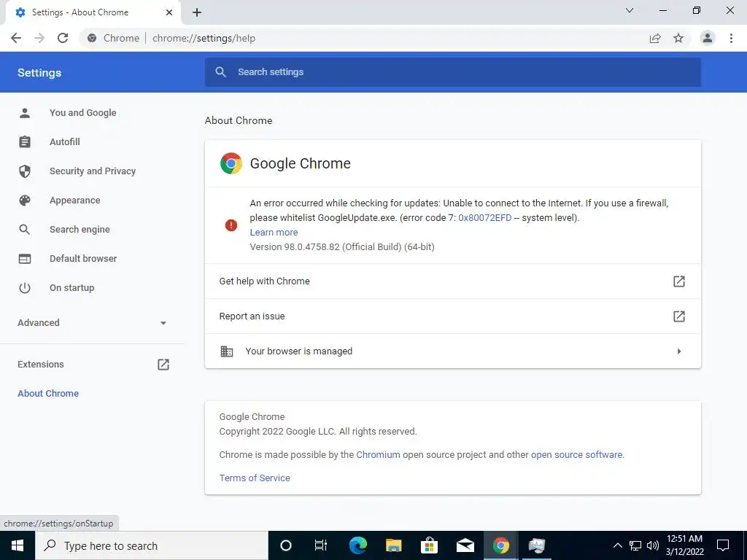Click the magnifier icon beside Search engine

(25, 230)
